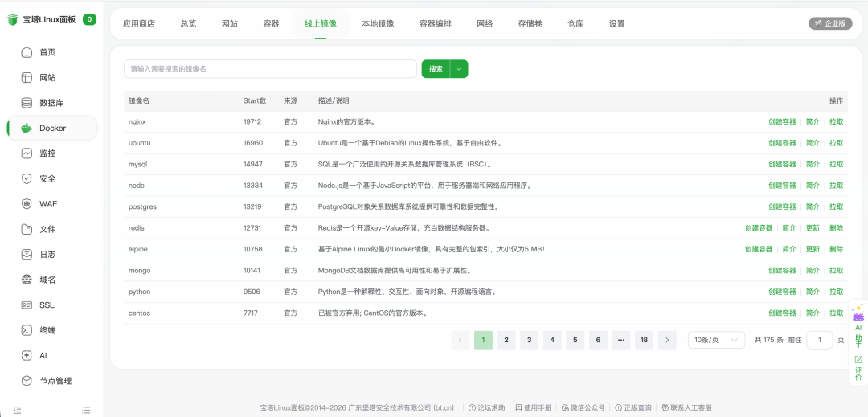The image size is (868, 417).
Task: Click 简介 for mongo image
Action: 813,271
